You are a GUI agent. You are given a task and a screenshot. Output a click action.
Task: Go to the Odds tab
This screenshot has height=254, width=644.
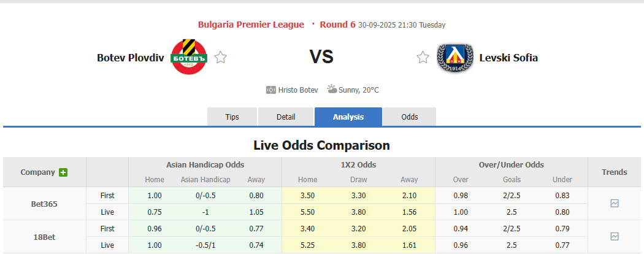410,117
